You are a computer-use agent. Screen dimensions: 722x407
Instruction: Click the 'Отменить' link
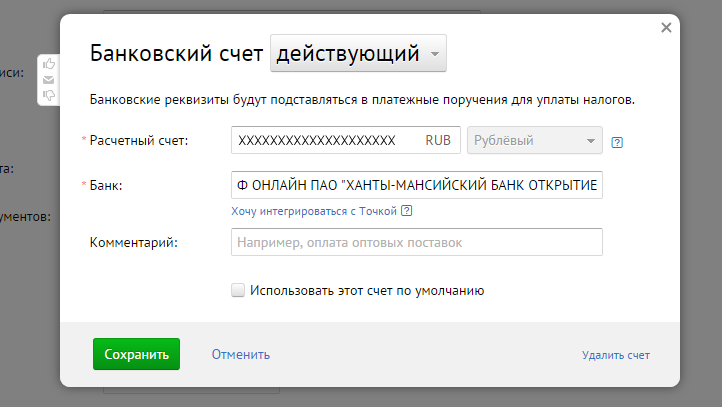[240, 354]
